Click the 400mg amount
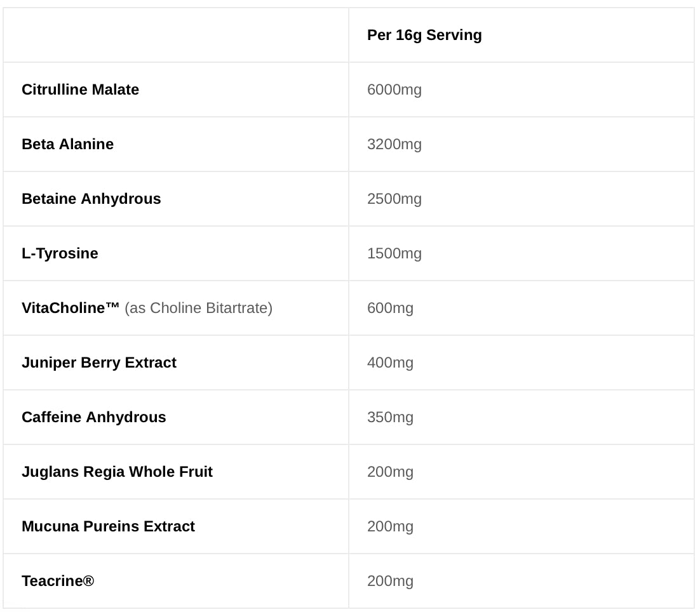 (x=390, y=363)
